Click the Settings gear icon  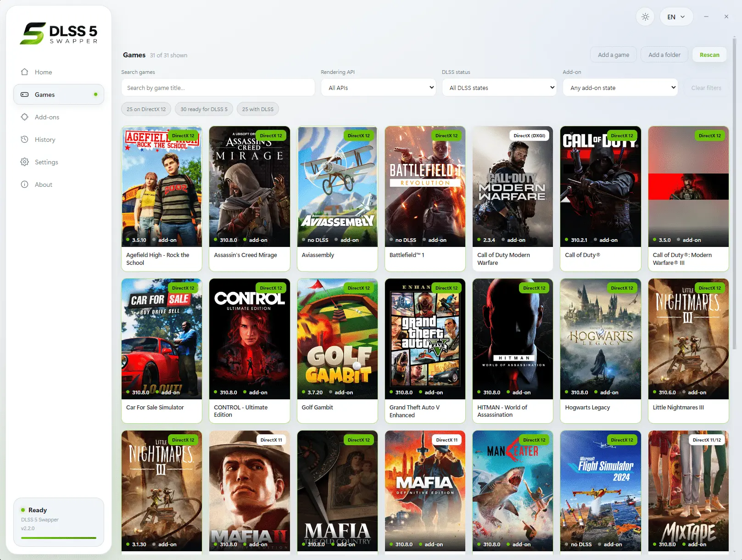25,162
